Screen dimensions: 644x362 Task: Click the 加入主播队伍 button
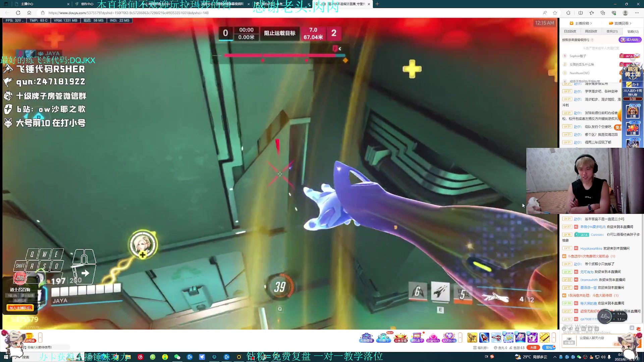pos(20,308)
